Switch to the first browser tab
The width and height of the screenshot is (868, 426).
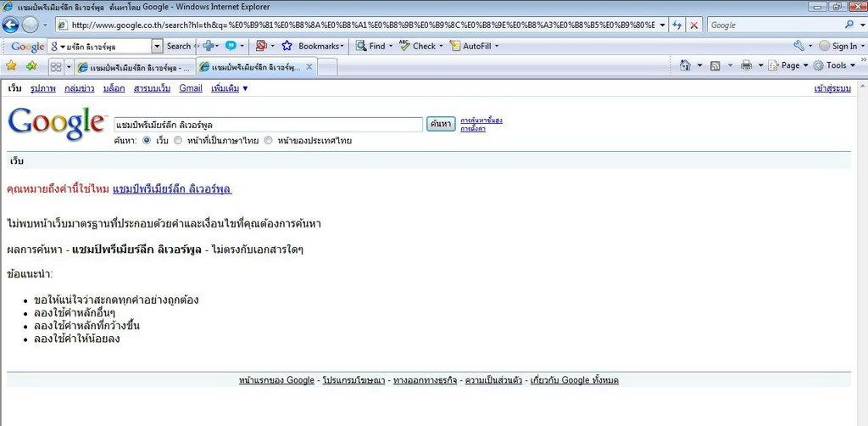click(131, 66)
